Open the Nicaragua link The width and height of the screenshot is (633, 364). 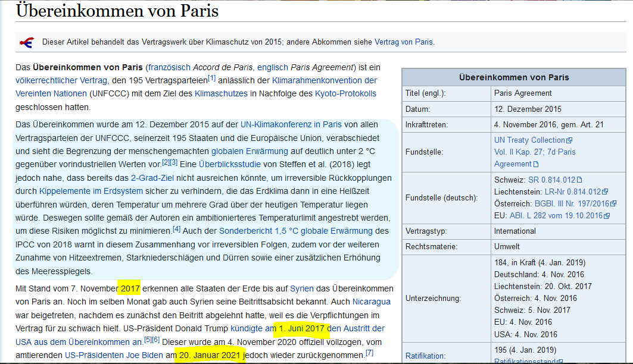click(x=372, y=302)
